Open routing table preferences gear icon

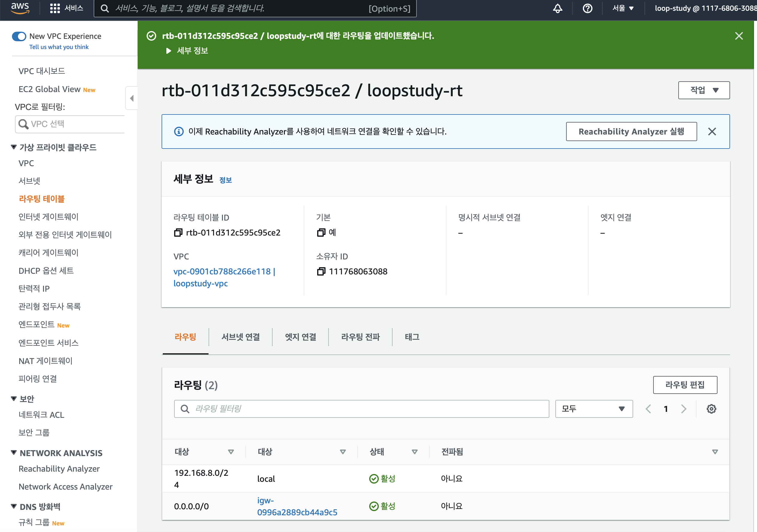711,409
